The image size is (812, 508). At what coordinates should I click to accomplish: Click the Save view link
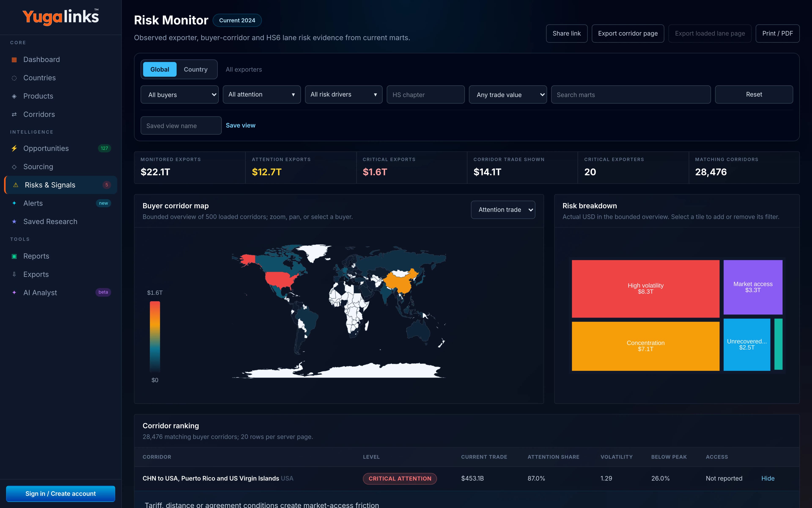tap(241, 125)
